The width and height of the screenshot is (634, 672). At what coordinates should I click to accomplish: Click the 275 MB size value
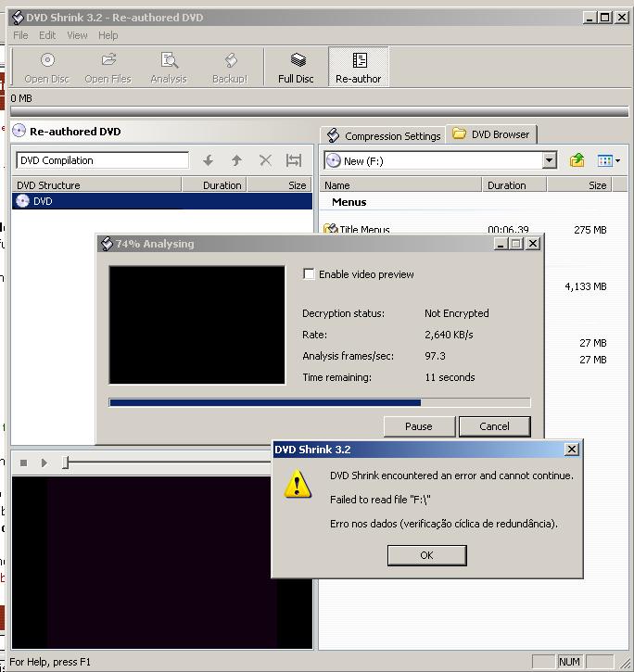pos(590,230)
